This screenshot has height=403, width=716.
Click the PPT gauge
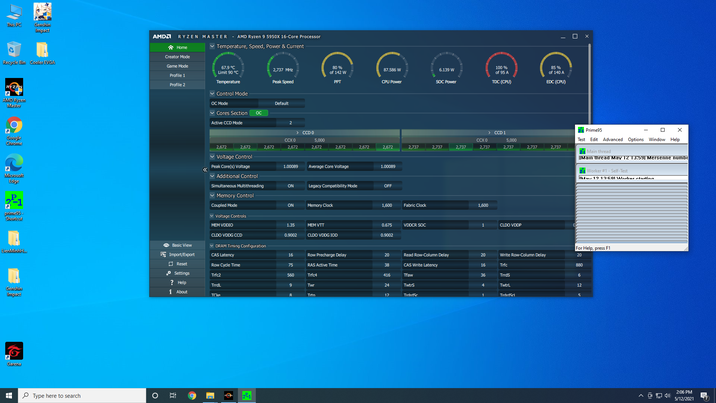pos(337,68)
